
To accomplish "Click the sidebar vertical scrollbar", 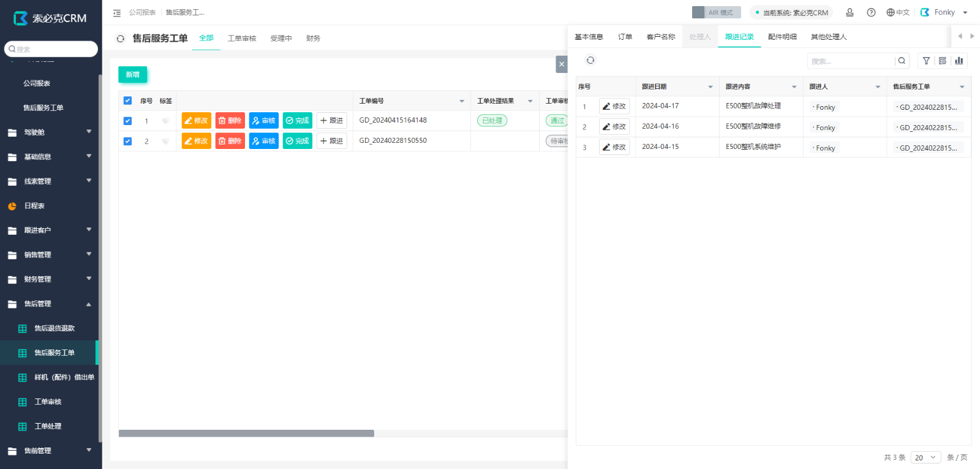I will [100, 257].
